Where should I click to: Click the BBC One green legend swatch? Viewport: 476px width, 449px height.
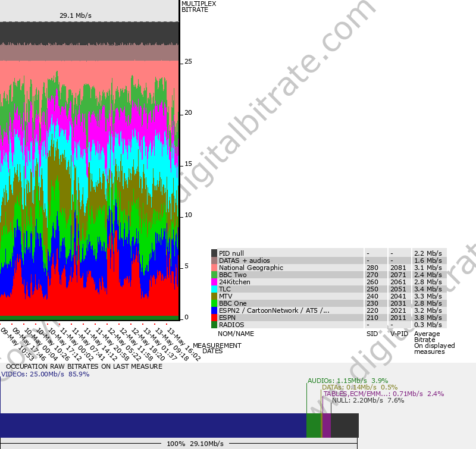click(214, 303)
